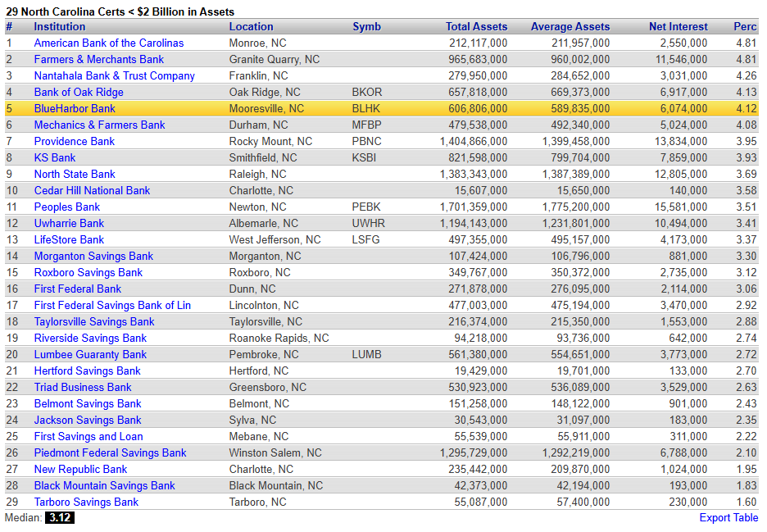Sort by the Net Interest column header

coord(678,27)
